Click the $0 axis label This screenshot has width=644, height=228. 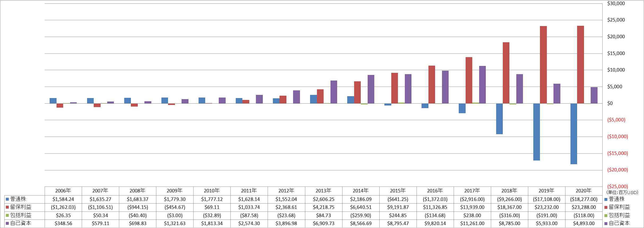point(610,103)
